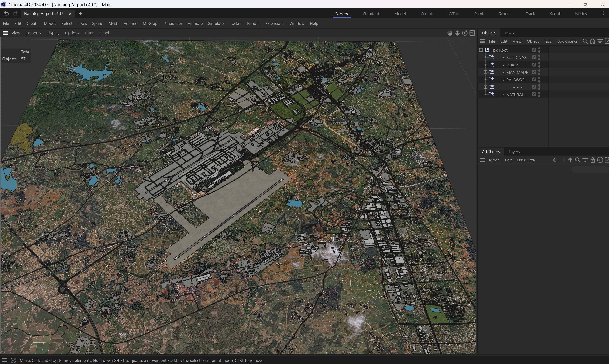The height and width of the screenshot is (364, 609).
Task: Click the viewport orbit camera icon
Action: 465,33
